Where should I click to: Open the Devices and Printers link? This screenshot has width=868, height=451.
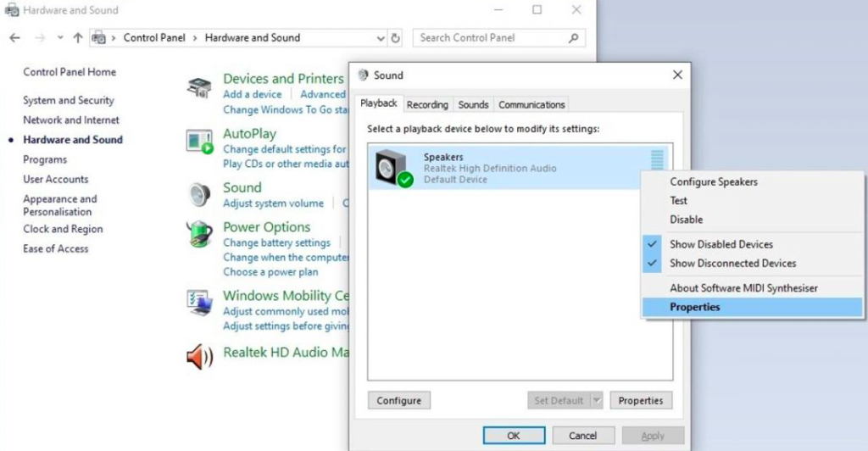tap(283, 79)
